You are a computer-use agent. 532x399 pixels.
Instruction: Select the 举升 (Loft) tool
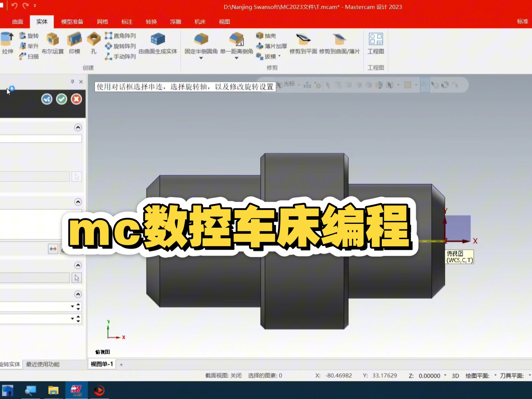click(x=29, y=46)
